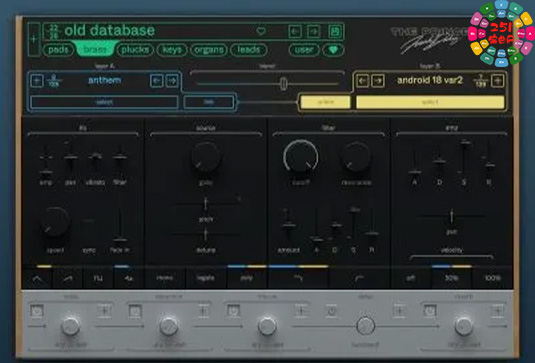
Task: Click the layer B plus button
Action: [x=497, y=81]
